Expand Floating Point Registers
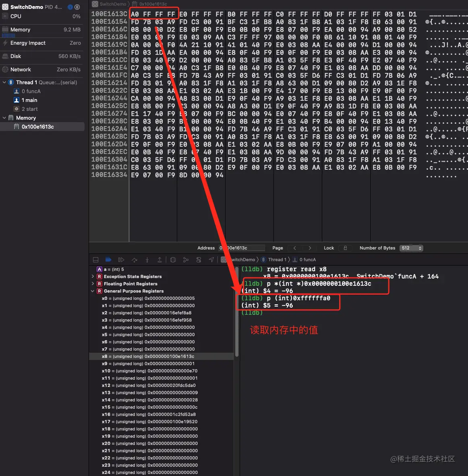This screenshot has width=468, height=476. (x=93, y=284)
